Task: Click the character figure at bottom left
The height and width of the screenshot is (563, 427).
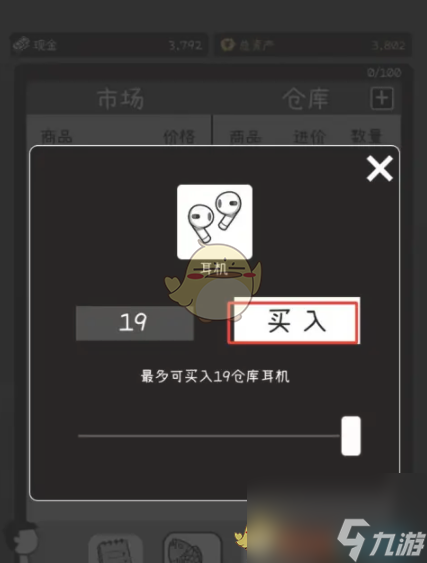Action: tap(23, 539)
